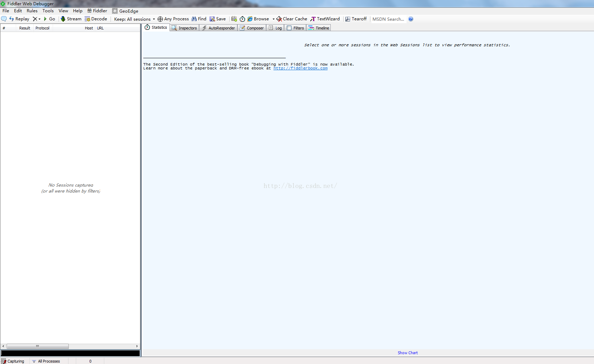Click All Processes filter in status bar
Image resolution: width=594 pixels, height=364 pixels.
pyautogui.click(x=46, y=361)
